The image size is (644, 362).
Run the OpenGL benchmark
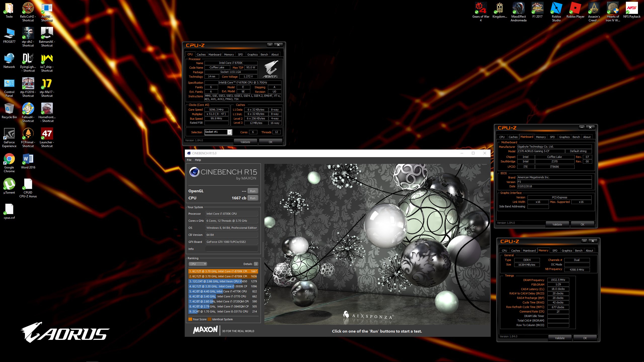[253, 191]
